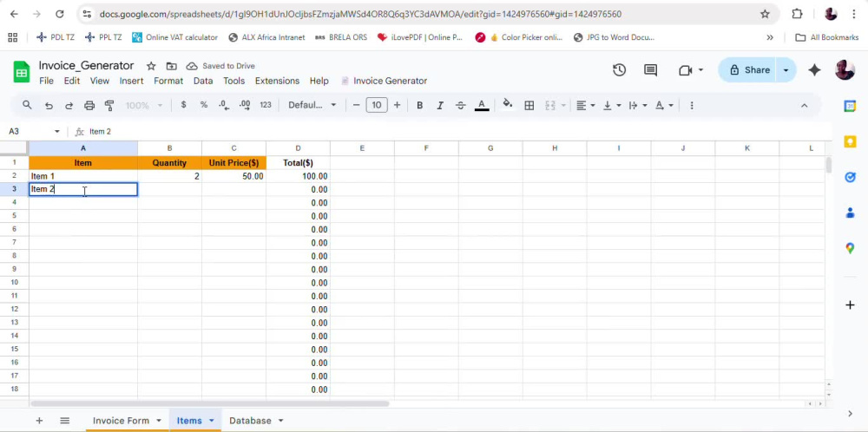This screenshot has width=868, height=432.
Task: Decrease decimal places icon
Action: pyautogui.click(x=224, y=105)
